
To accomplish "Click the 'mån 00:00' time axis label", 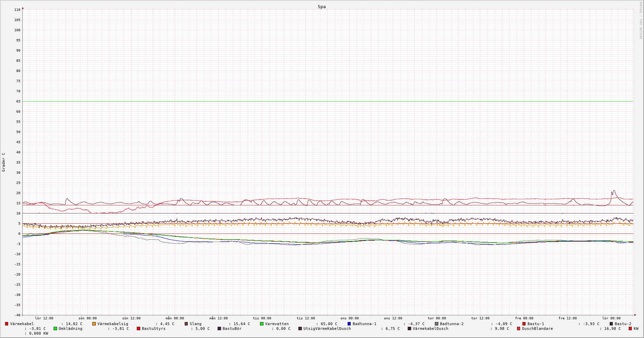I will click(175, 318).
